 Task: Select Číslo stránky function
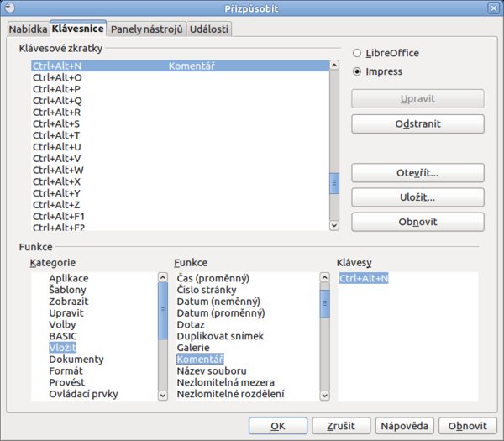(207, 290)
